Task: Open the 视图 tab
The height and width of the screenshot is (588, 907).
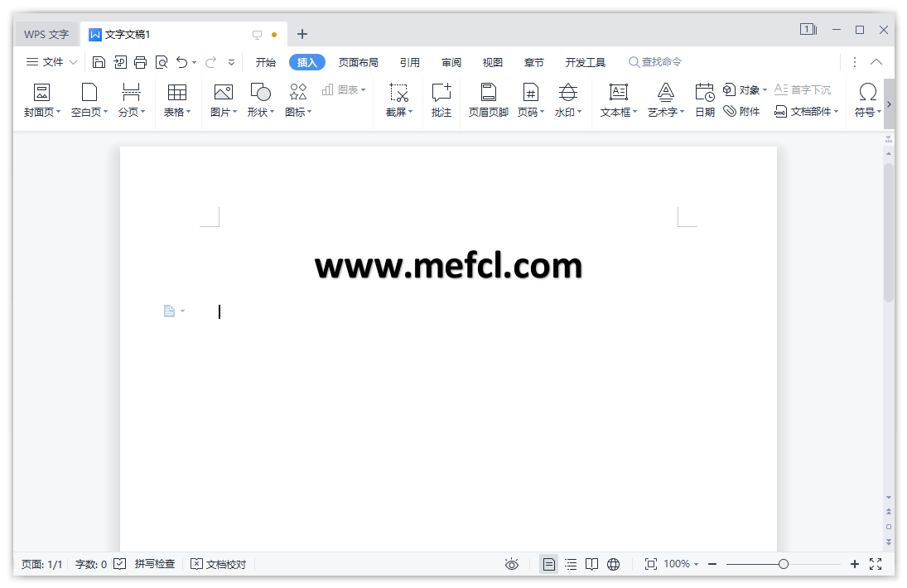Action: pos(493,62)
